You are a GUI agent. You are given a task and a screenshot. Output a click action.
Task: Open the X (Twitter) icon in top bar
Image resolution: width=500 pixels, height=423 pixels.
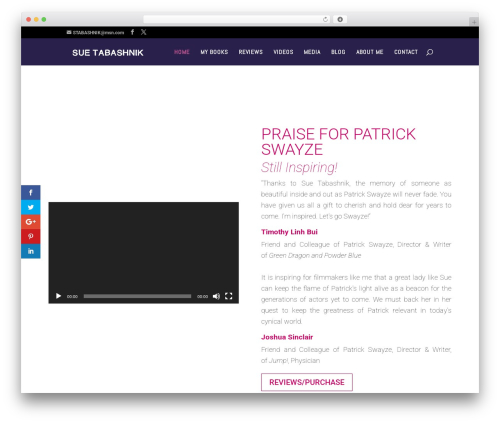pyautogui.click(x=143, y=32)
